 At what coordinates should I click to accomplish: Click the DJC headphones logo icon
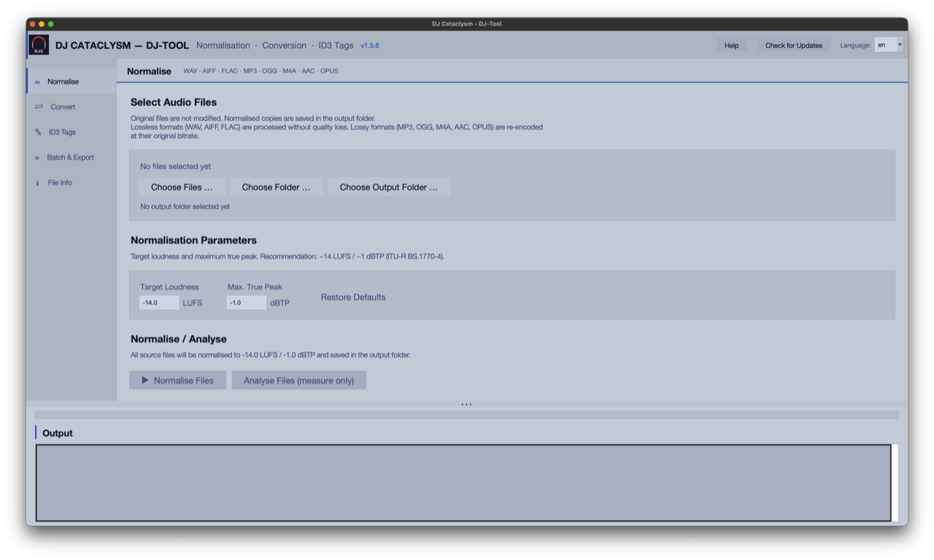pos(39,45)
